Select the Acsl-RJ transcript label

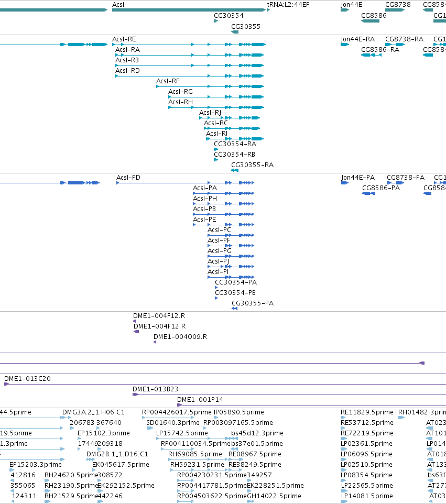point(210,113)
